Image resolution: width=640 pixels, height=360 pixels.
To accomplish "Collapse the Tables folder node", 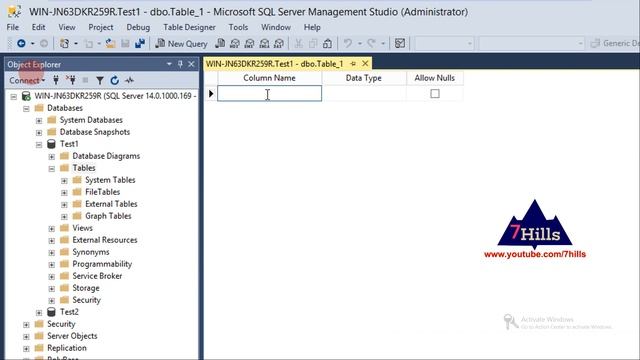I will tap(51, 169).
